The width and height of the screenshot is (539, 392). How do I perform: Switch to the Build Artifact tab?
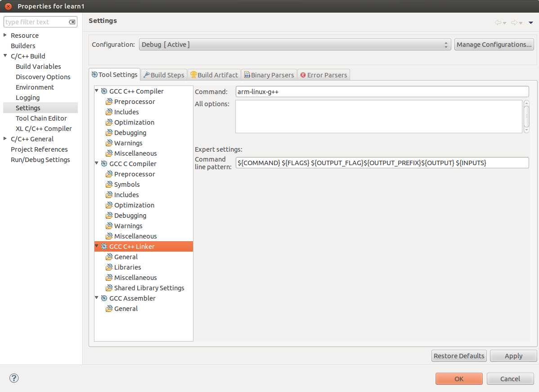tap(214, 75)
